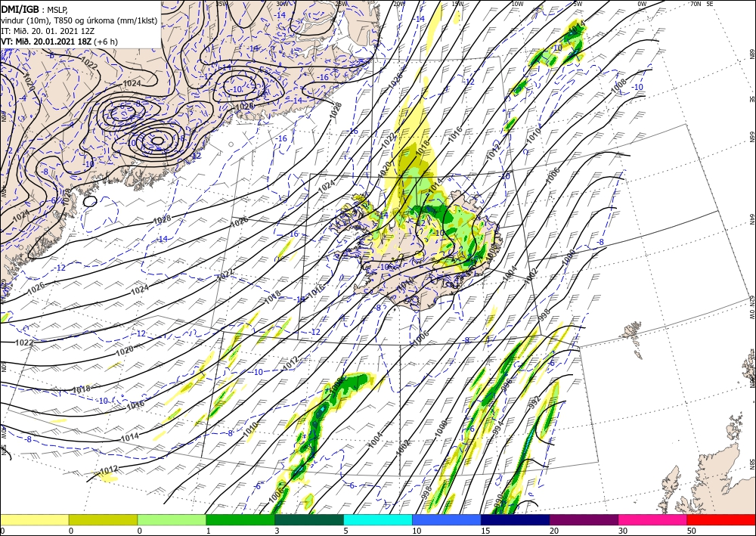Click the '70N' latitude label at top right

tap(696, 4)
